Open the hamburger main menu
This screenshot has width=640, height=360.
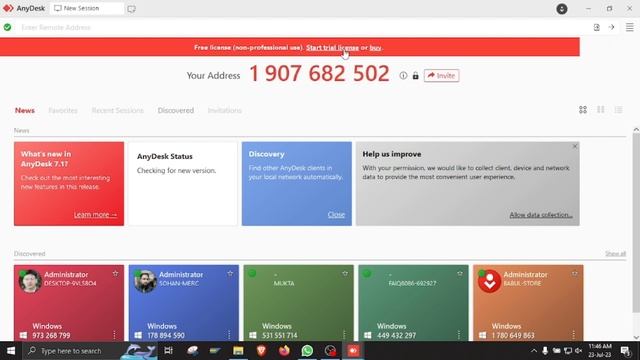pyautogui.click(x=630, y=27)
